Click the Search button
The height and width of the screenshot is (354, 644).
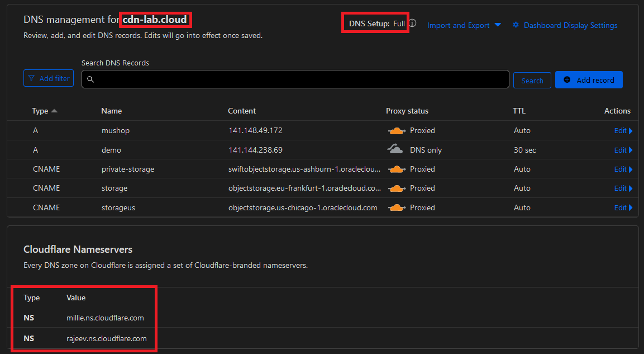click(532, 81)
